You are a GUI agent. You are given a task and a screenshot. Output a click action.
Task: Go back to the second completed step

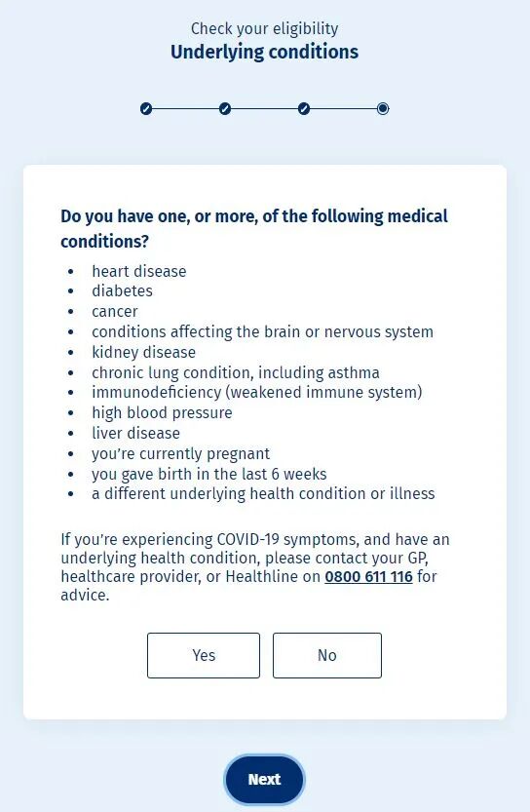coord(225,109)
